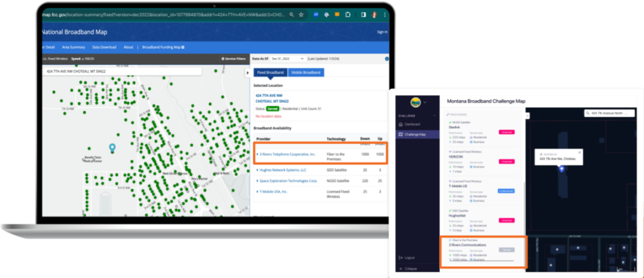Click Starlink's pink Unserved badge
The image size is (644, 278).
(507, 132)
